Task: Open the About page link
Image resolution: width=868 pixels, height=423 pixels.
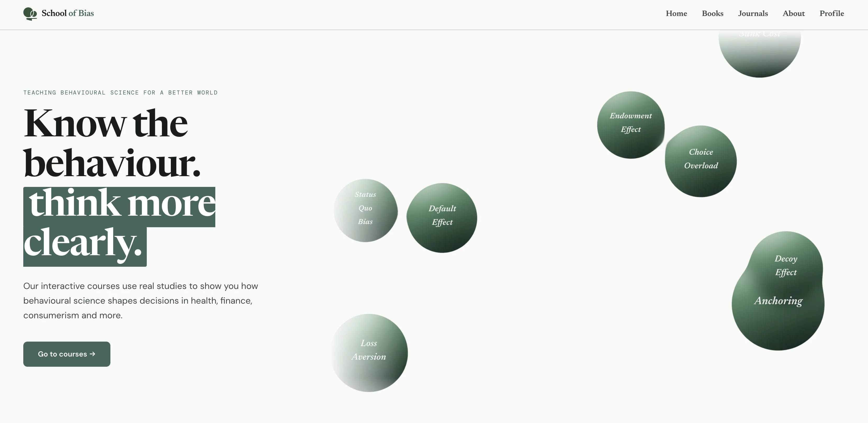Action: 793,14
